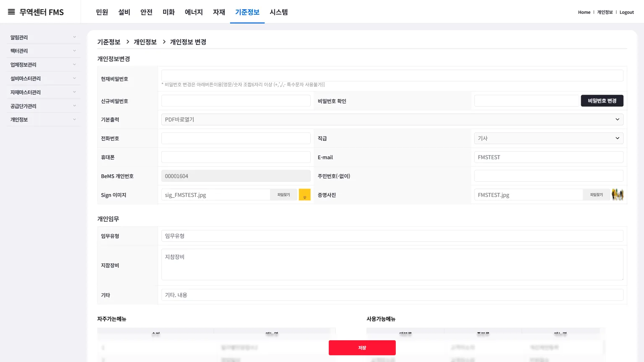Click into the 지참장비 text area
The image size is (644, 362).
click(x=392, y=264)
